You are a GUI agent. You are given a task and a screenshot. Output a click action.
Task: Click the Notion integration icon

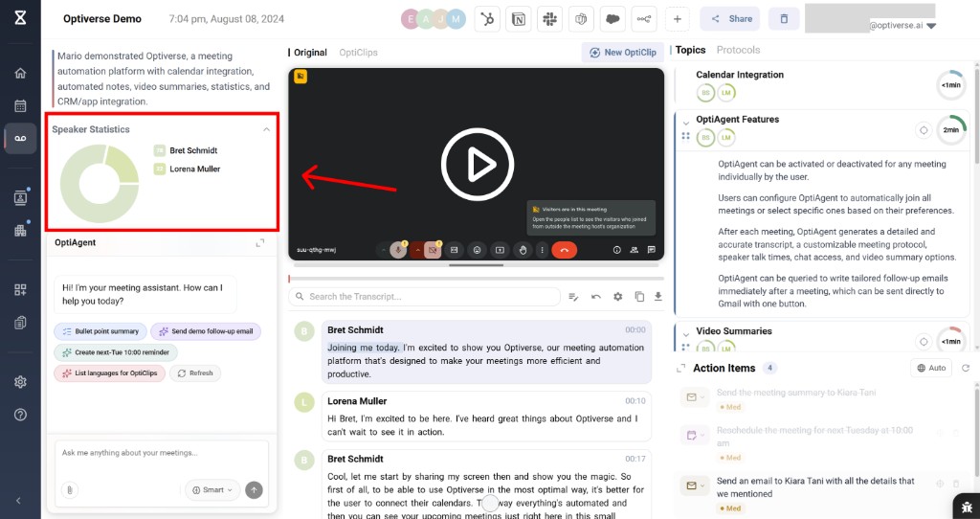coord(518,19)
